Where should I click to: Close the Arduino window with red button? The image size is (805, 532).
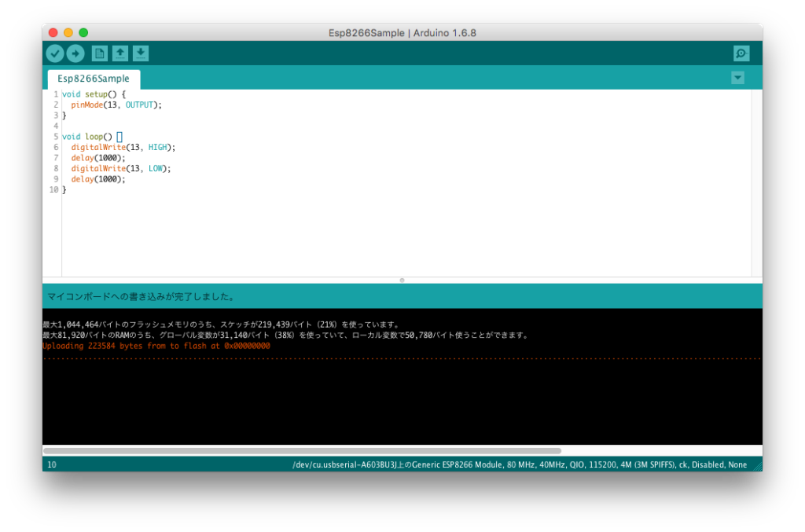point(53,33)
